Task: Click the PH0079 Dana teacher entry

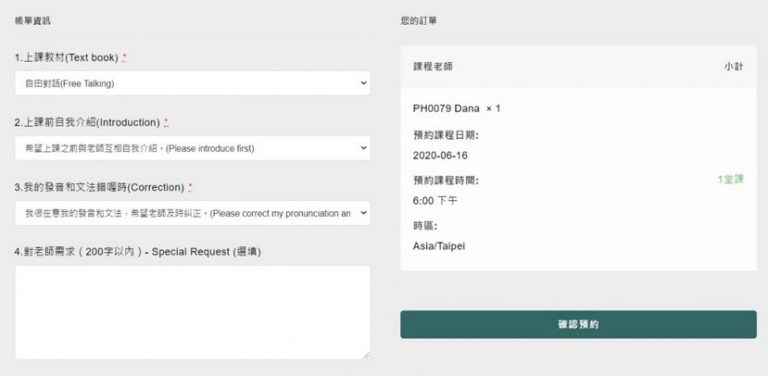Action: point(456,108)
